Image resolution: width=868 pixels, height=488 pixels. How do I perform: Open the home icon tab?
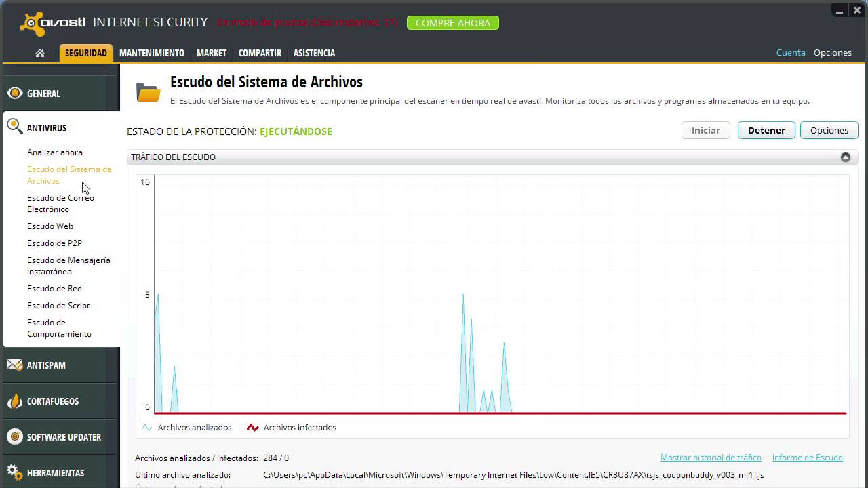pos(40,53)
